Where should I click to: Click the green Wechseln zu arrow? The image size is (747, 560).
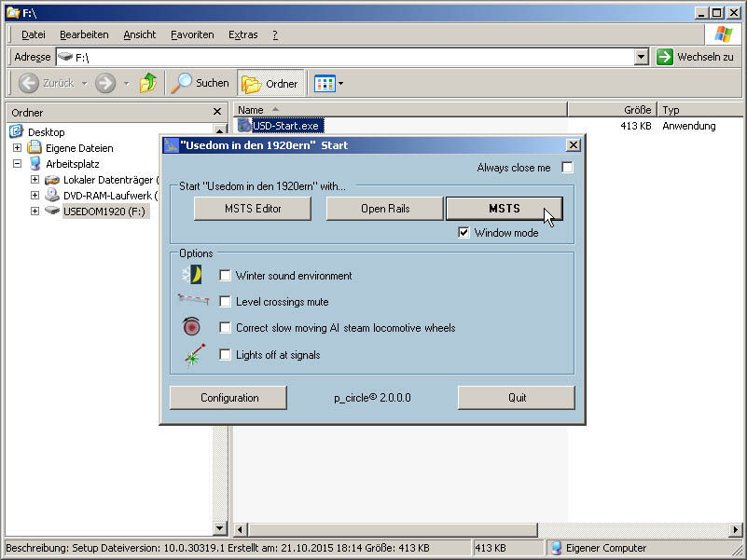tap(664, 57)
